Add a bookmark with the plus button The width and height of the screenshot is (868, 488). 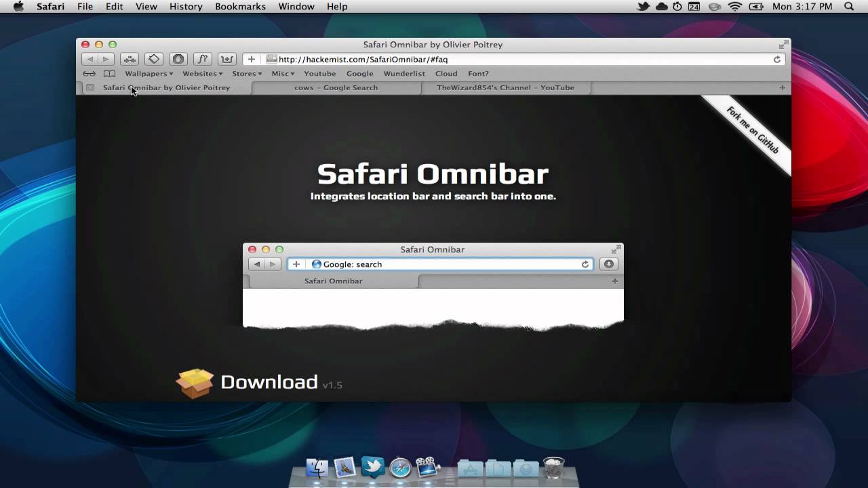tap(252, 59)
